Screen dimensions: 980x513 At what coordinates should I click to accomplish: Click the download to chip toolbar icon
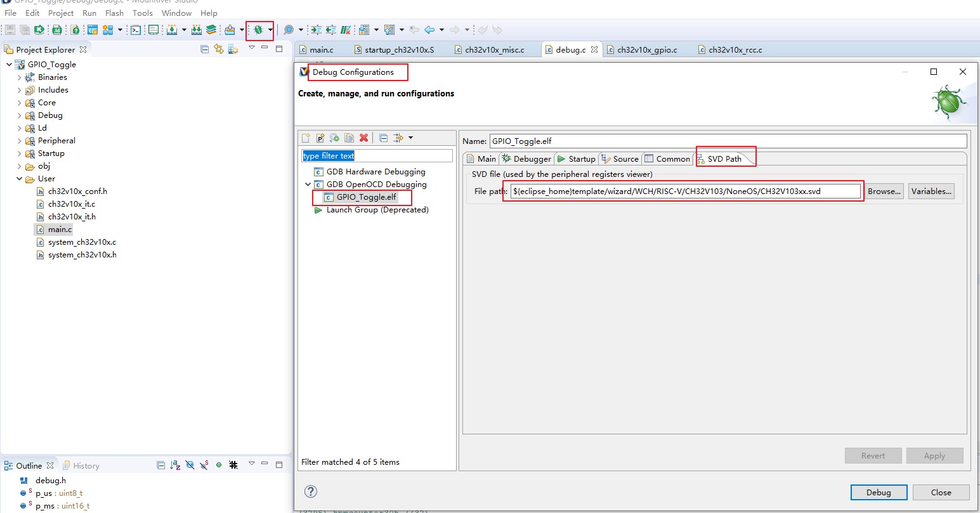(x=171, y=30)
